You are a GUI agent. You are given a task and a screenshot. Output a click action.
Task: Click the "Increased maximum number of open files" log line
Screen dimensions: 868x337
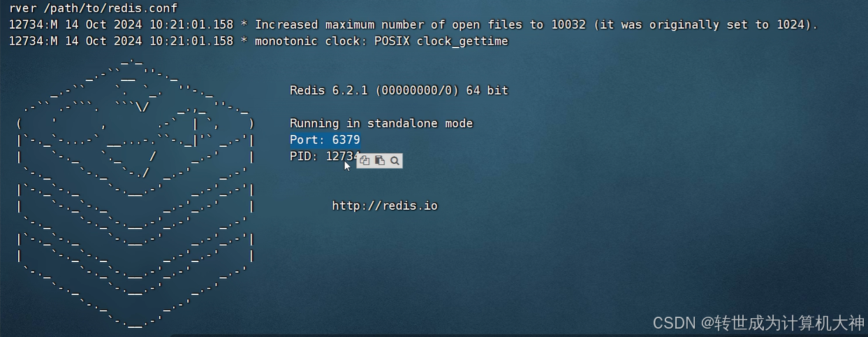pyautogui.click(x=413, y=24)
